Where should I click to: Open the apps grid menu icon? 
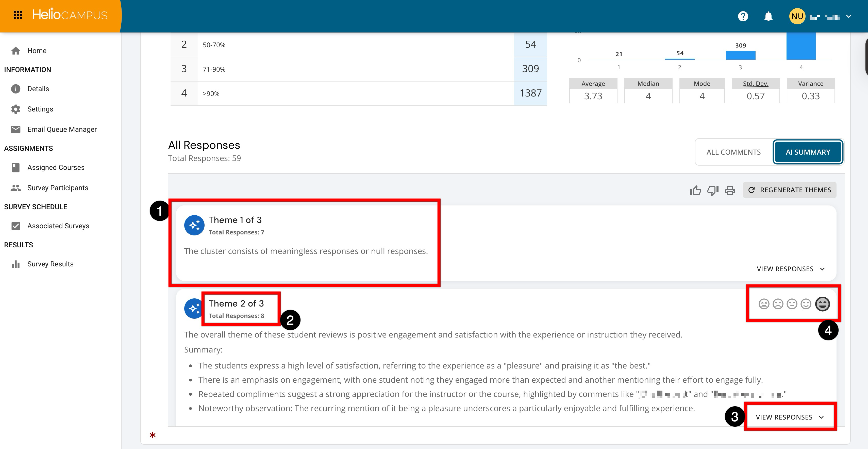click(x=18, y=15)
